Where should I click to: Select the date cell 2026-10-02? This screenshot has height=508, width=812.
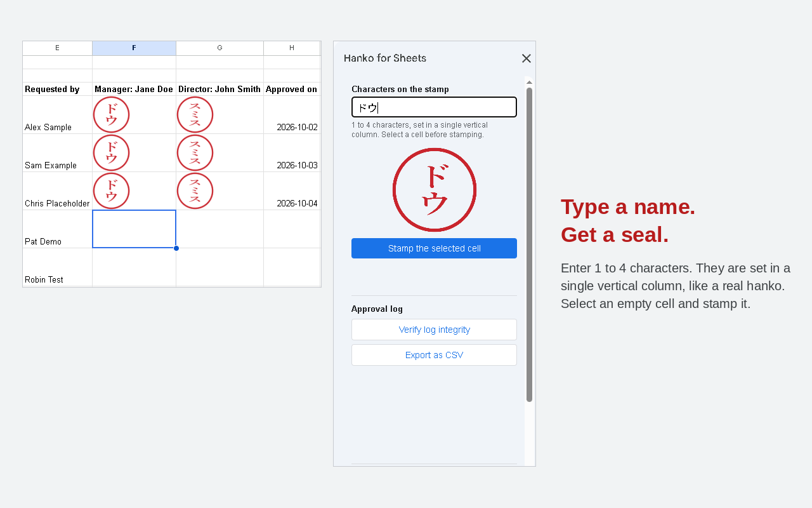point(292,114)
